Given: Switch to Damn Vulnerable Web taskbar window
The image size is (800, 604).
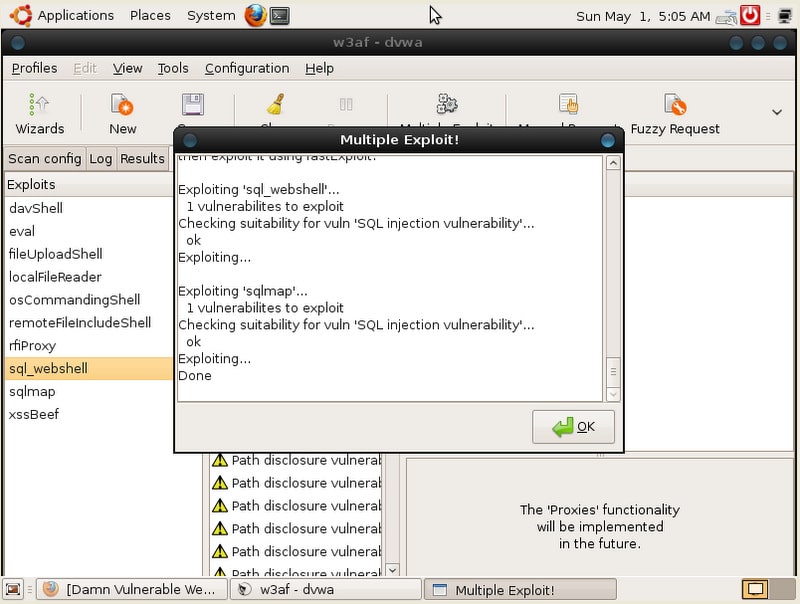Looking at the screenshot, I should [x=130, y=589].
